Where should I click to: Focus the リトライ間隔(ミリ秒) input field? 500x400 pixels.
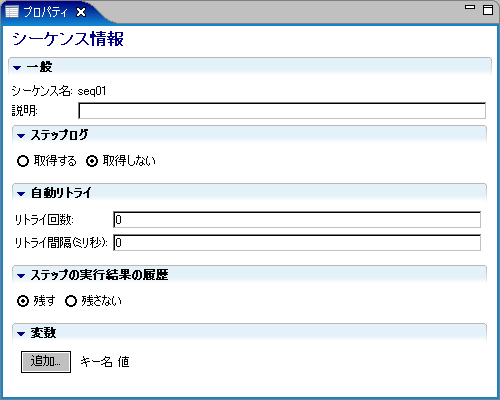[x=297, y=243]
